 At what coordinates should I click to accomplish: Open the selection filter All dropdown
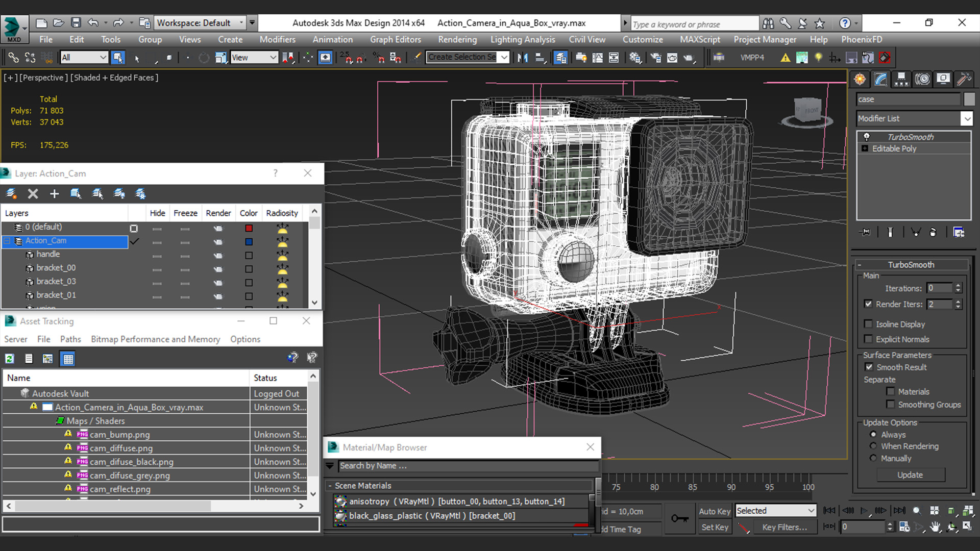click(84, 58)
